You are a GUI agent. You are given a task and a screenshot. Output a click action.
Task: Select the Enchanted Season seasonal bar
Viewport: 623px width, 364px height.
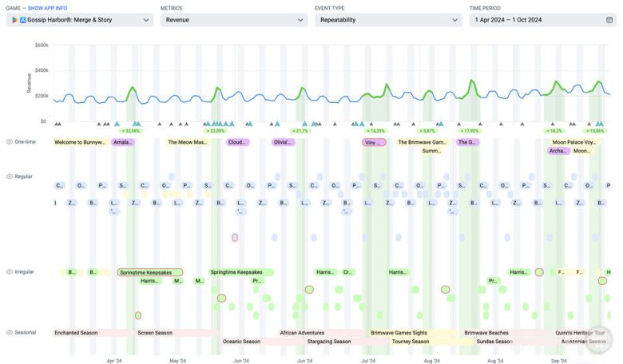[x=76, y=332]
